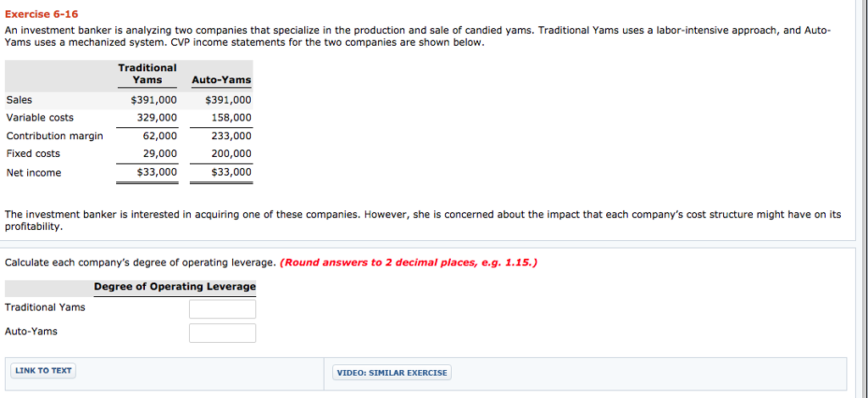Click the Traditional Yams leverage input field
Image resolution: width=868 pixels, height=398 pixels.
point(223,309)
